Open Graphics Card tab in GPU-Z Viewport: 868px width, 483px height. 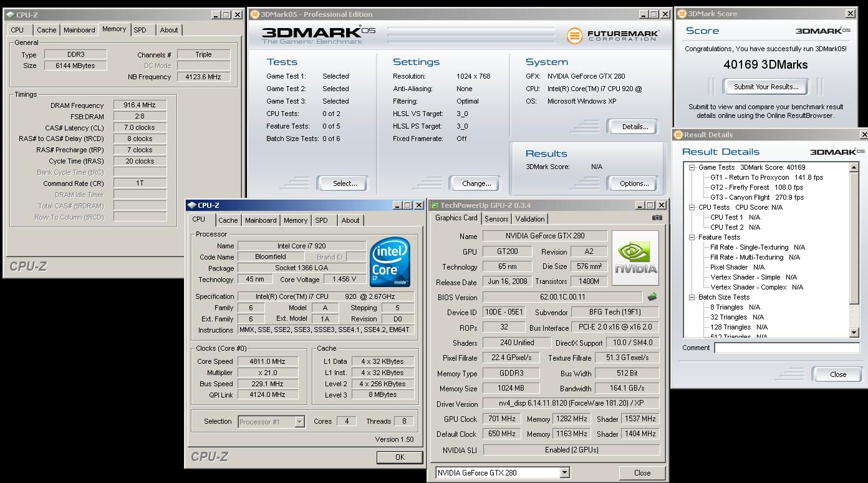456,218
